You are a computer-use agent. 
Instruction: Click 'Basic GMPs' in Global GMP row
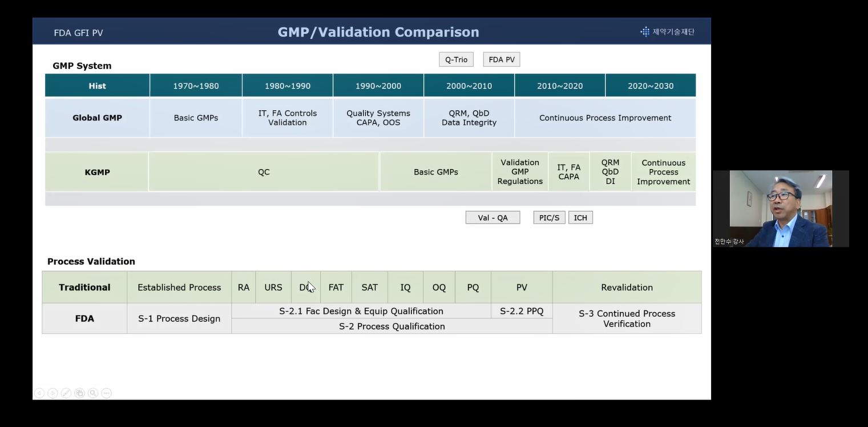(196, 118)
